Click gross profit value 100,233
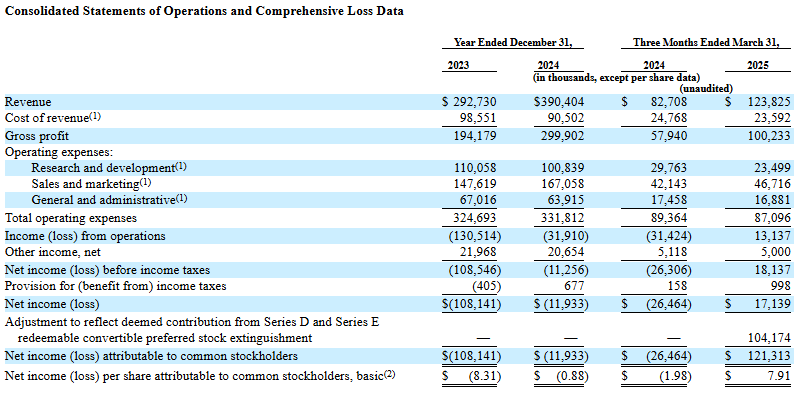This screenshot has width=799, height=395. 769,136
